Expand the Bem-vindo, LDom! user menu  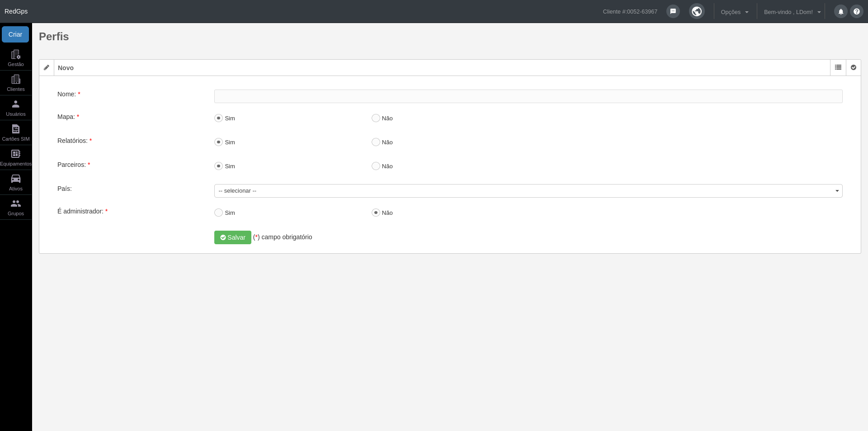(792, 12)
